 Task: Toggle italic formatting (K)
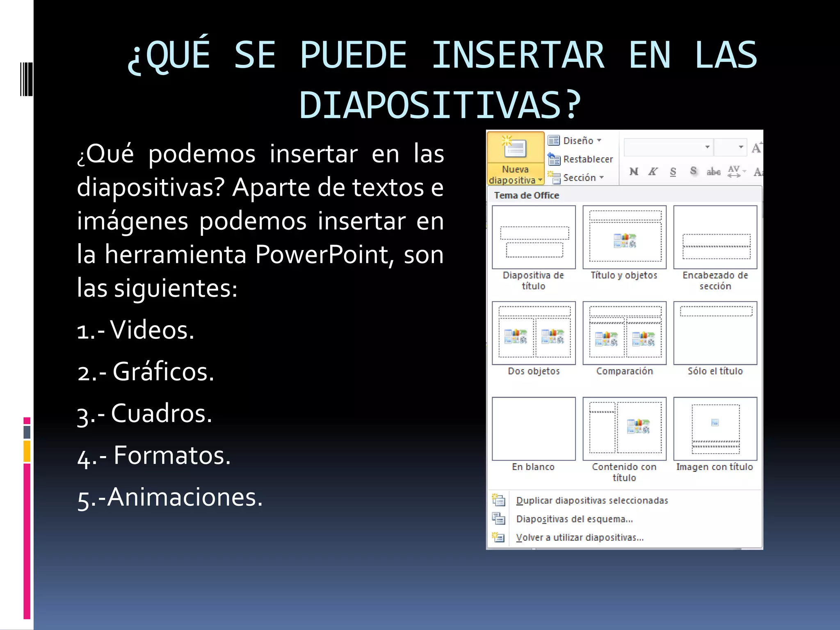(x=653, y=171)
